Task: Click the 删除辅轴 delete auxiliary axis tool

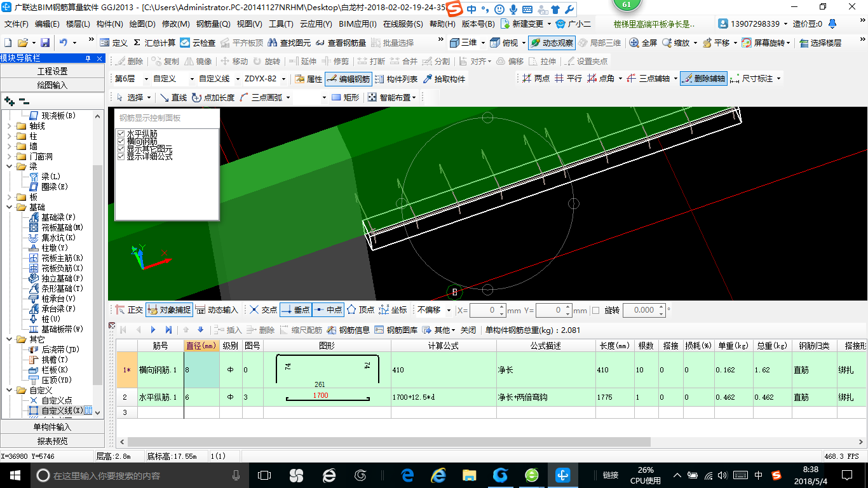Action: coord(703,79)
